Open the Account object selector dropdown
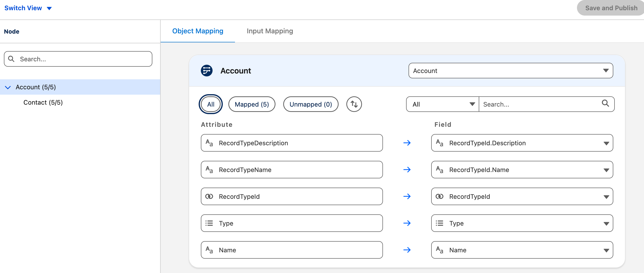 click(510, 71)
